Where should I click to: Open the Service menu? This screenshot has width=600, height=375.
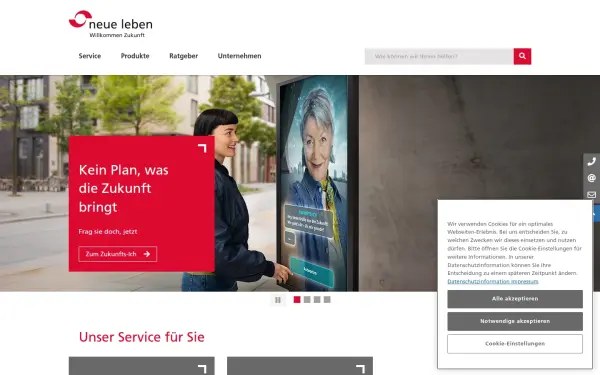pyautogui.click(x=90, y=56)
